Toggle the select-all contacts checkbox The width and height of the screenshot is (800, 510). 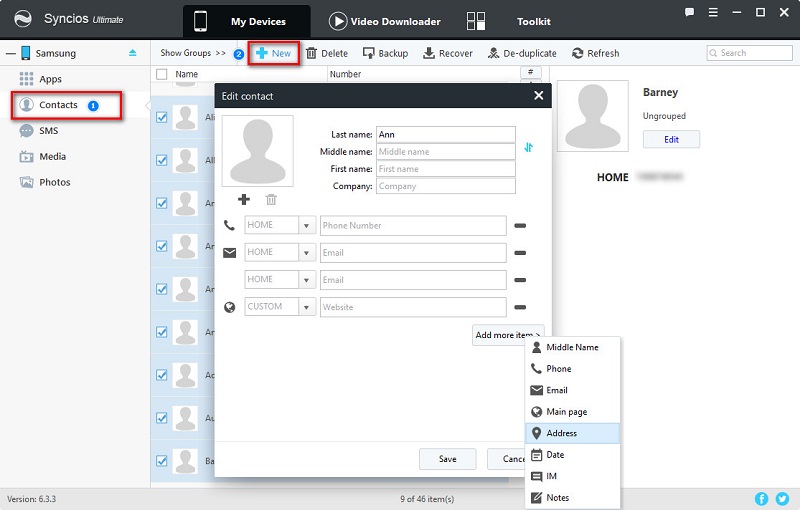[162, 74]
